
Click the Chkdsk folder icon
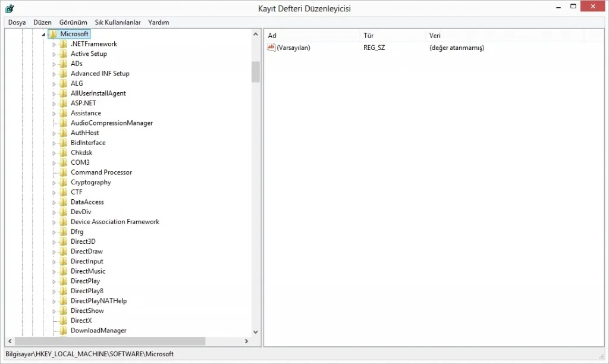63,153
